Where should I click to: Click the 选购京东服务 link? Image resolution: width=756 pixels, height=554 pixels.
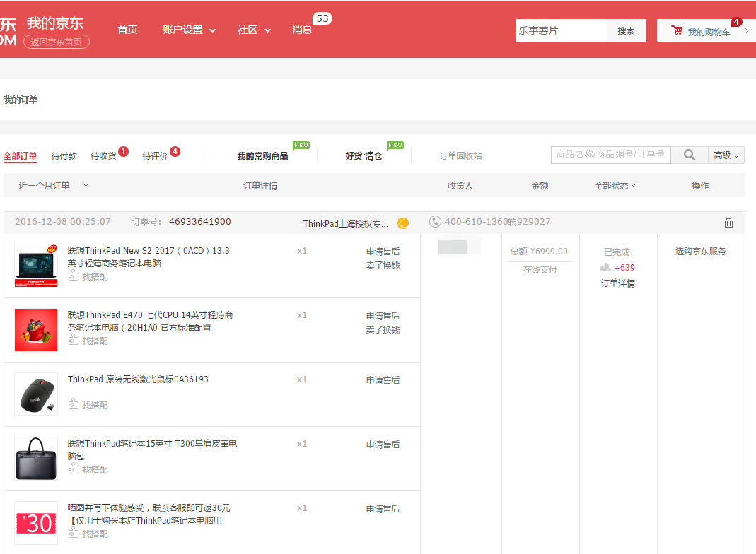point(700,251)
